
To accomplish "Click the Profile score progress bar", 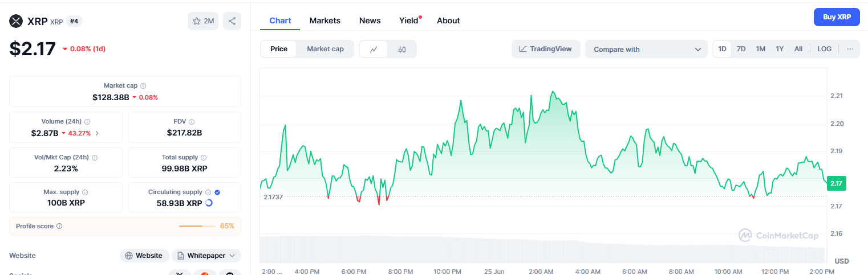I will (198, 226).
